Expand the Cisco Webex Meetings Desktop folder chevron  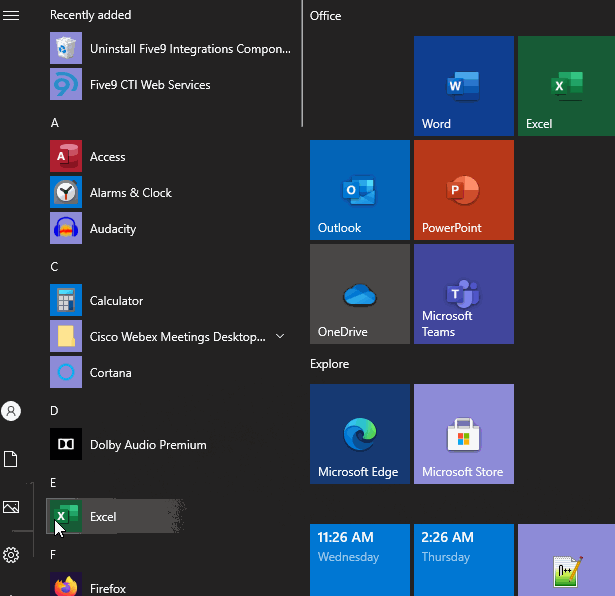pyautogui.click(x=280, y=336)
